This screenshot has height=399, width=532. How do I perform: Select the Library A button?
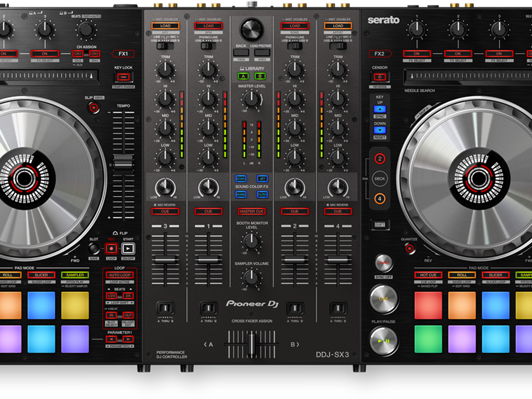point(243,76)
